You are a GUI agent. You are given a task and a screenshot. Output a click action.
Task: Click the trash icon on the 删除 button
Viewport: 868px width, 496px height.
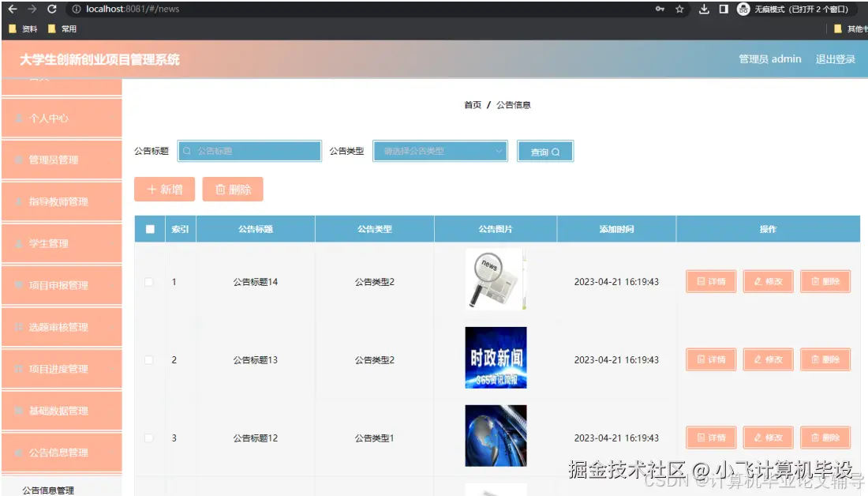222,189
